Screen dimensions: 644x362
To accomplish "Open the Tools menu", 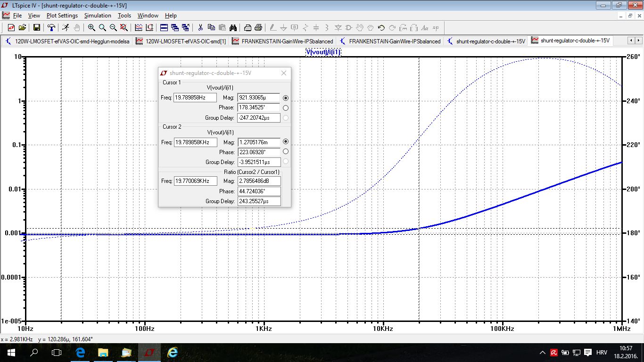I will 124,16.
